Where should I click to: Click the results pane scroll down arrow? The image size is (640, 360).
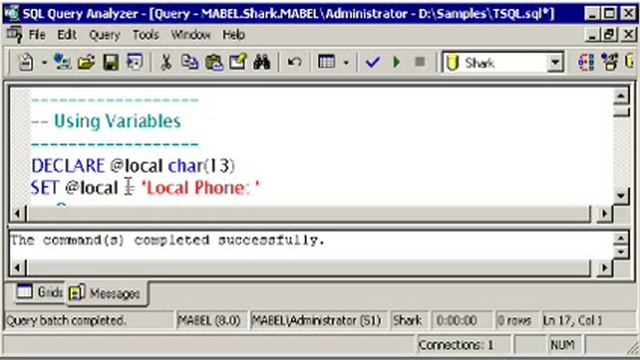coord(621,252)
